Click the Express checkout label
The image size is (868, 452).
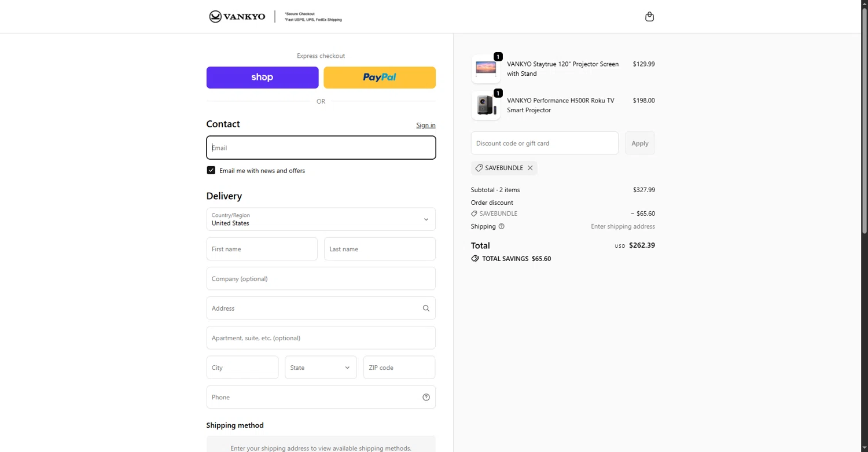(x=321, y=56)
